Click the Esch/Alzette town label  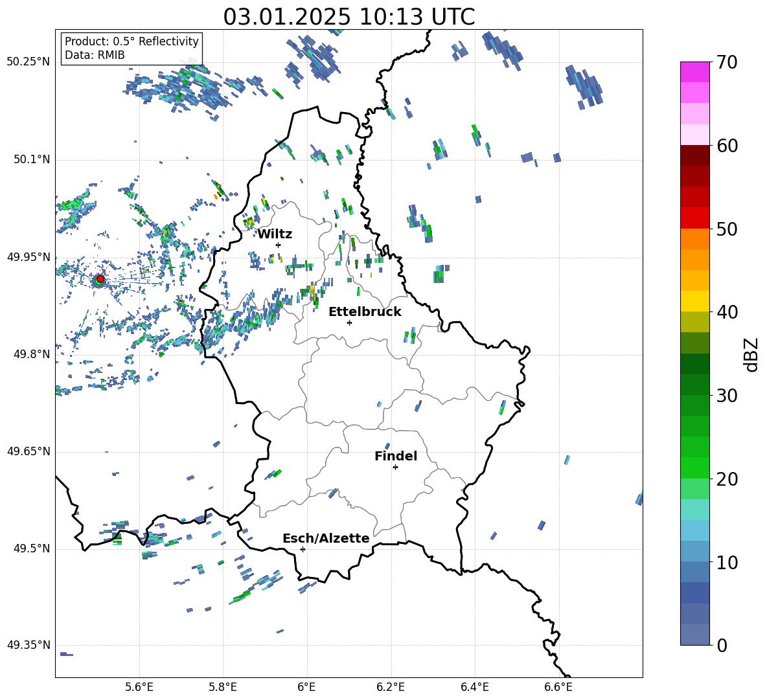(326, 538)
